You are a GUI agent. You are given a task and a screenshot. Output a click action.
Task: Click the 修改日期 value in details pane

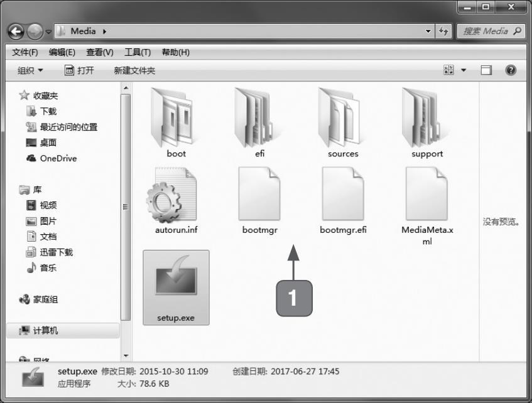click(x=174, y=372)
